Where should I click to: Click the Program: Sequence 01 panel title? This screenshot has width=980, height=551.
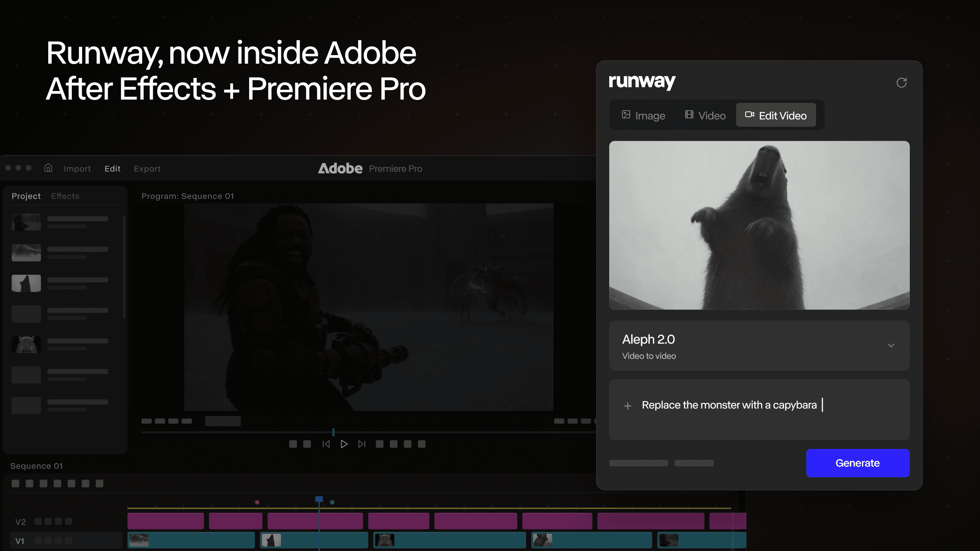coord(188,196)
